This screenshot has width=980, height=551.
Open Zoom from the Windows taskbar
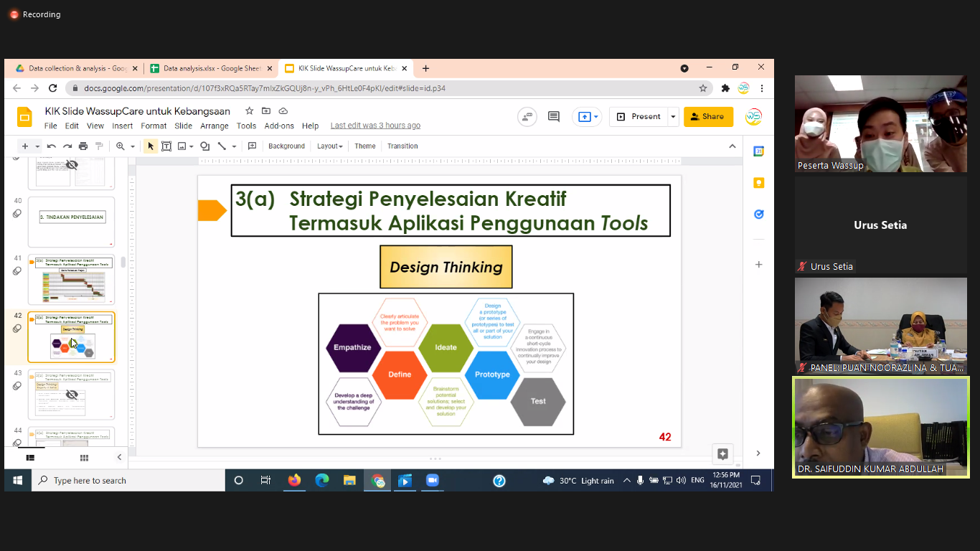pos(432,481)
